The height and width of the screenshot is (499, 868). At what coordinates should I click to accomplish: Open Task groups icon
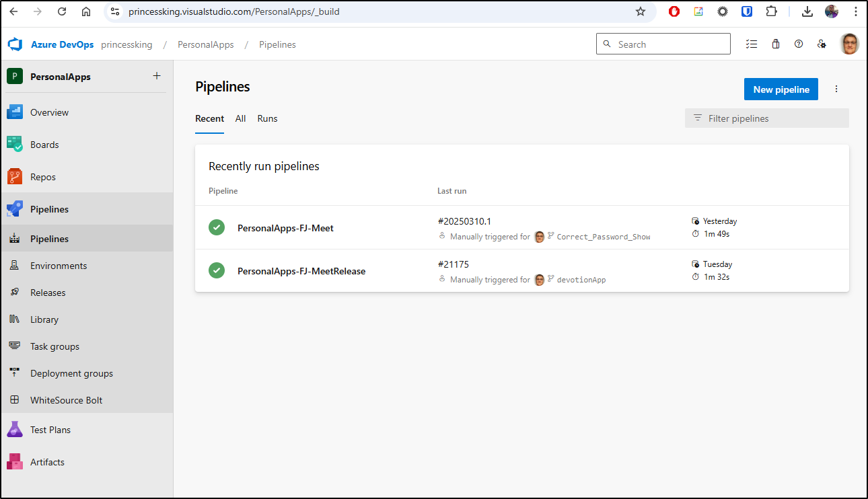(15, 346)
